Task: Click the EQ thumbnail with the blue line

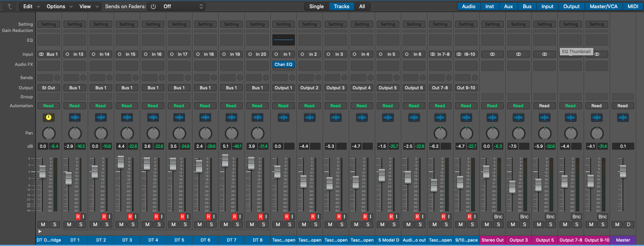Action: [283, 40]
